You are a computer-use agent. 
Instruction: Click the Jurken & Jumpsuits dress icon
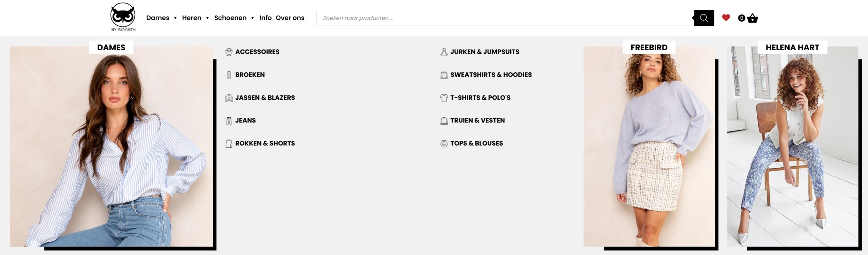[x=444, y=52]
